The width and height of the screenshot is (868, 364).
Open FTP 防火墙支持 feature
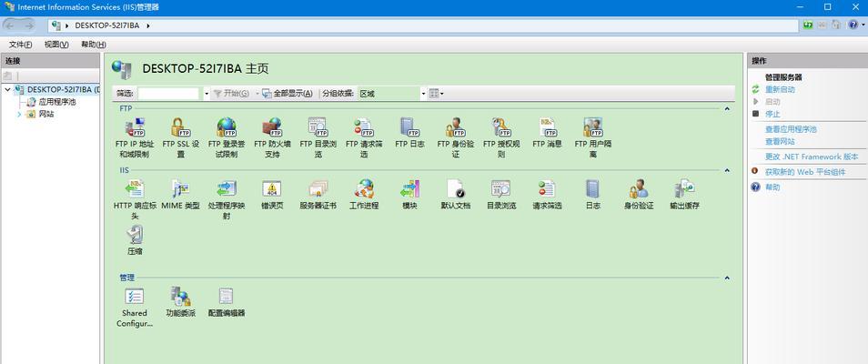[272, 138]
